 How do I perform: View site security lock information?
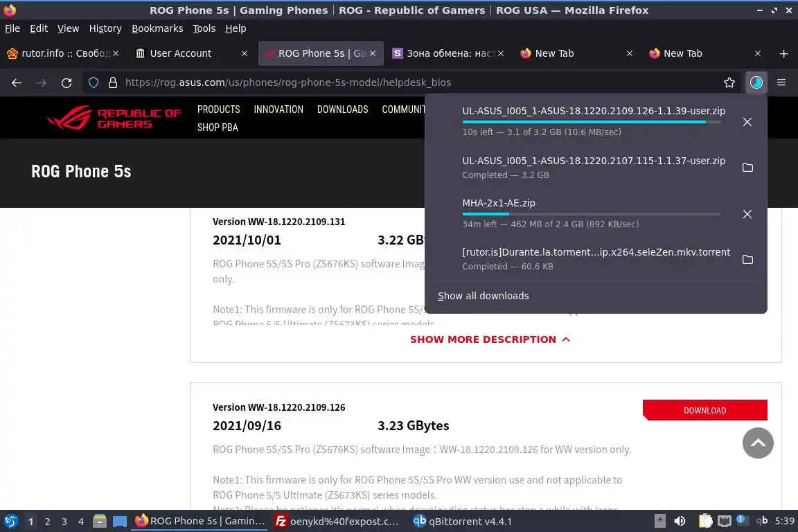(x=113, y=82)
